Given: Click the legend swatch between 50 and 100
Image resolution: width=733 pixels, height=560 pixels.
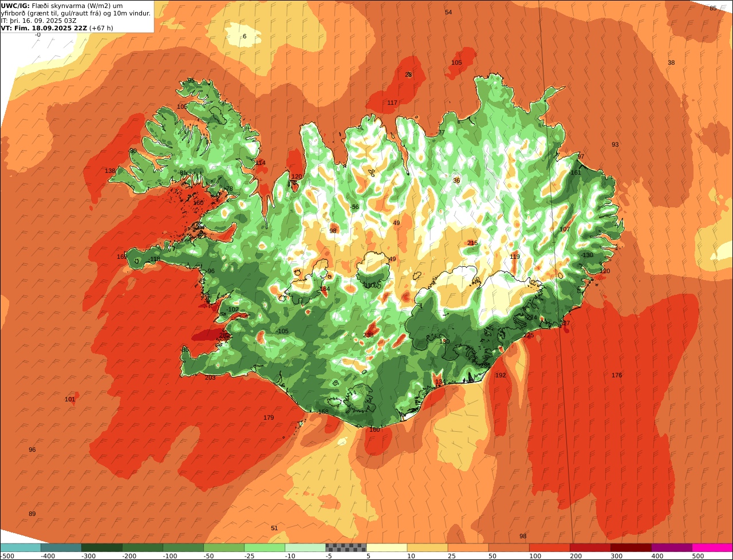Looking at the screenshot, I should (508, 547).
